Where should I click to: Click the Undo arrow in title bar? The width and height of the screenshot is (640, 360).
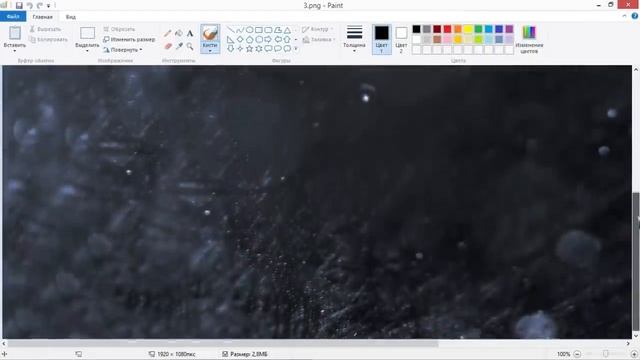[x=29, y=5]
